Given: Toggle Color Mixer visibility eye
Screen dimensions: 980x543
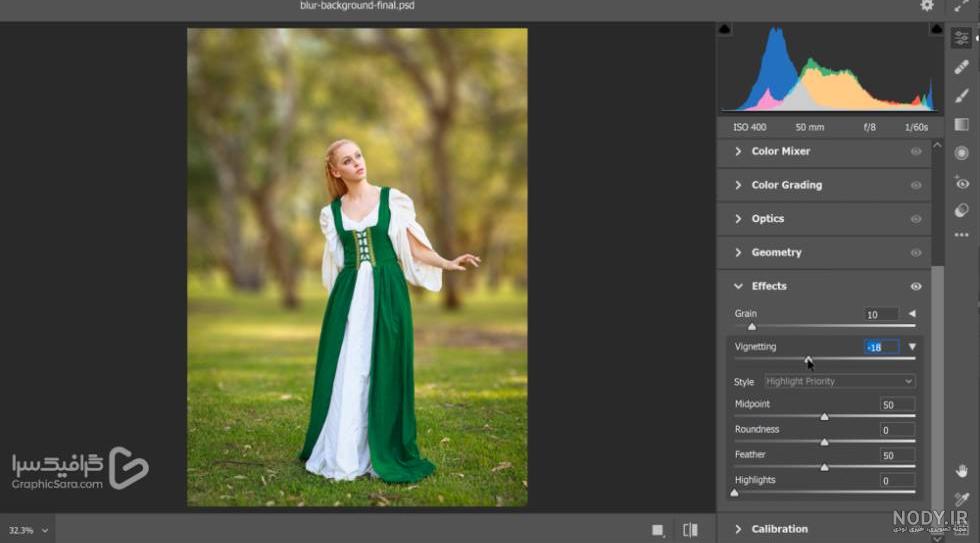Looking at the screenshot, I should coord(916,151).
